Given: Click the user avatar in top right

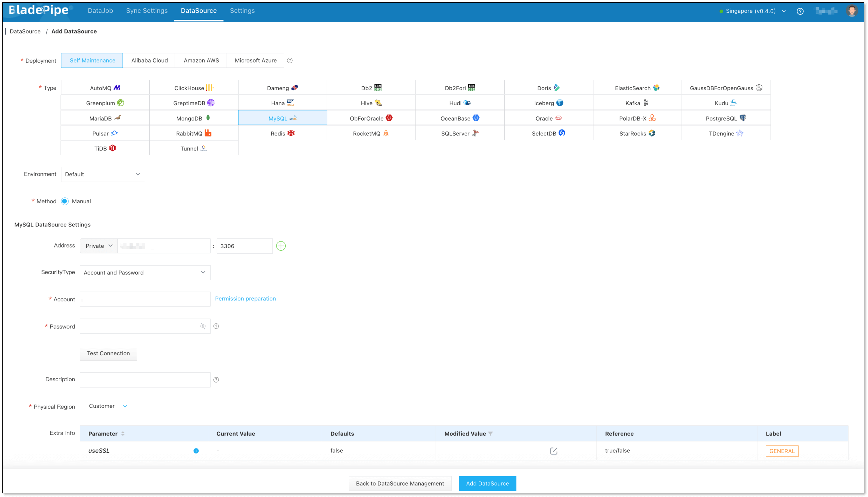Looking at the screenshot, I should 851,11.
